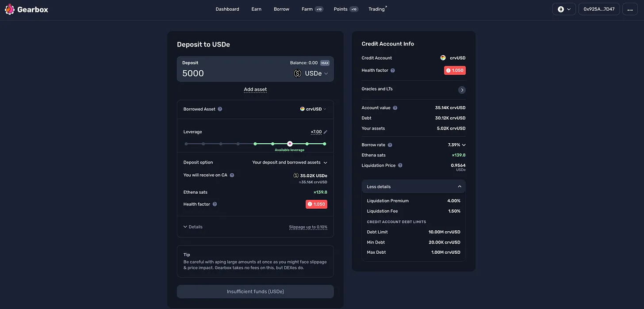Viewport: 644px width, 309px height.
Task: Collapse the Less details section
Action: (x=414, y=187)
